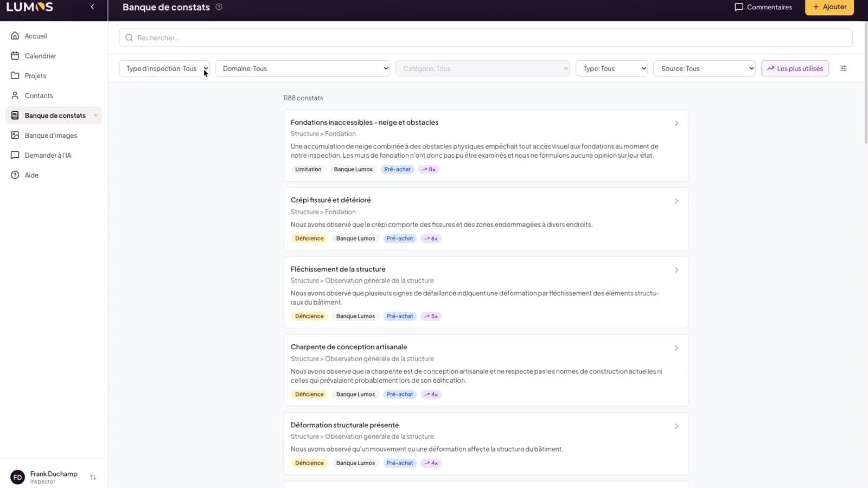Click Pré-achat tag on Fléchissement card
Screen dimensions: 868x488
click(400, 316)
